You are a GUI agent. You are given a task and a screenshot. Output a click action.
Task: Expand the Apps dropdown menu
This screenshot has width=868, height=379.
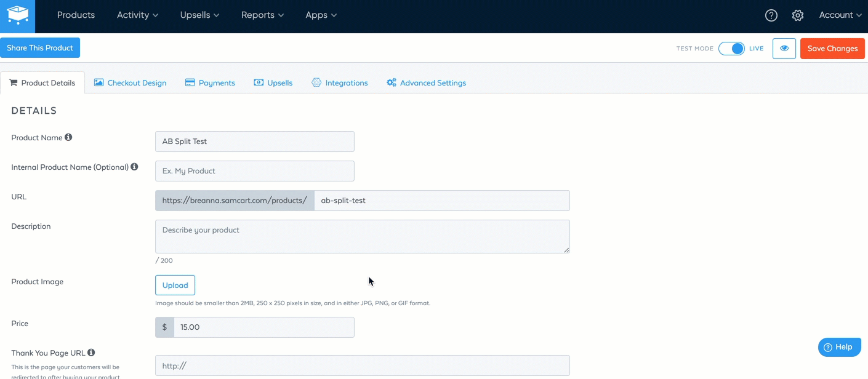click(x=321, y=15)
